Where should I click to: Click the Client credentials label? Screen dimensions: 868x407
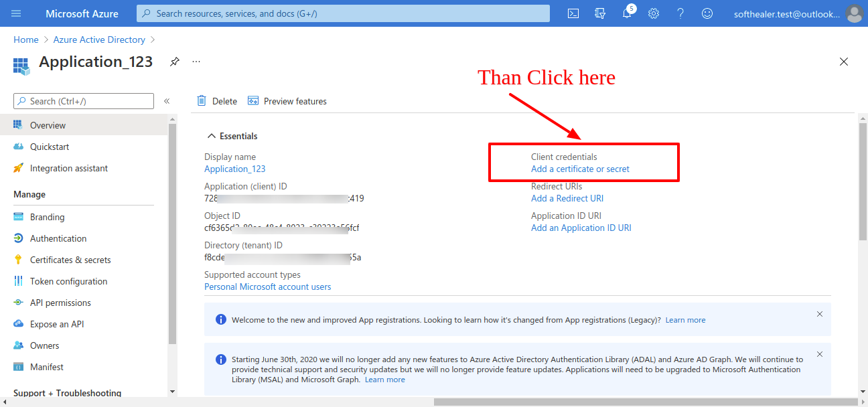[564, 157]
